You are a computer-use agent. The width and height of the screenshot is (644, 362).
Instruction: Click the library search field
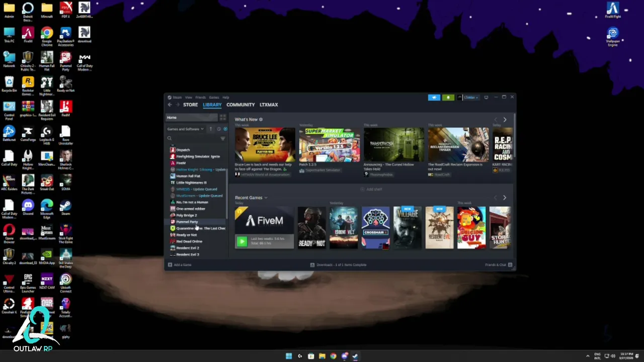click(193, 138)
